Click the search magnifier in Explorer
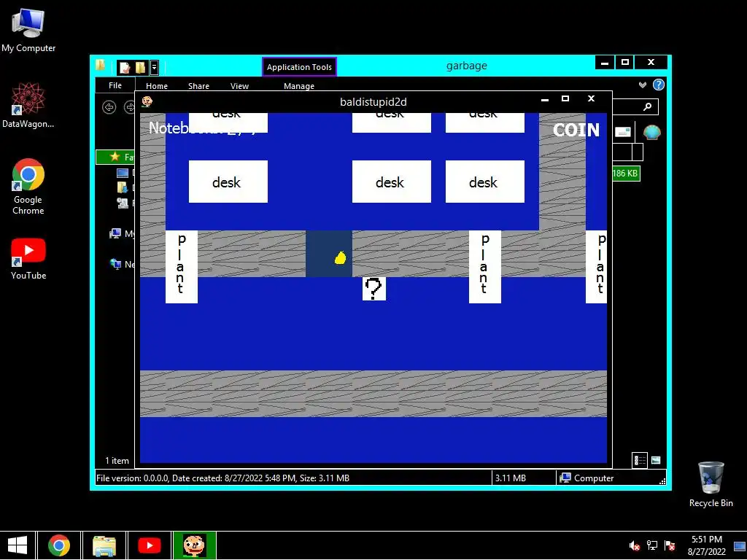This screenshot has height=560, width=747. click(x=648, y=106)
